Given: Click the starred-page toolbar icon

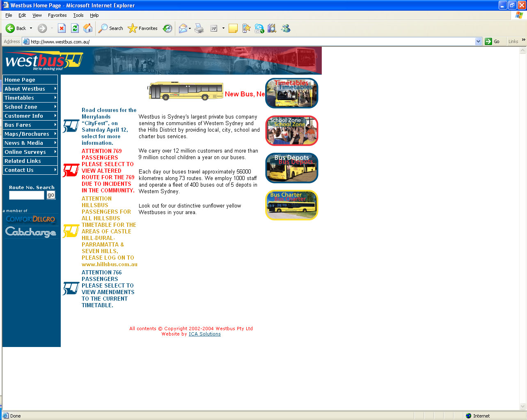Looking at the screenshot, I should point(246,28).
